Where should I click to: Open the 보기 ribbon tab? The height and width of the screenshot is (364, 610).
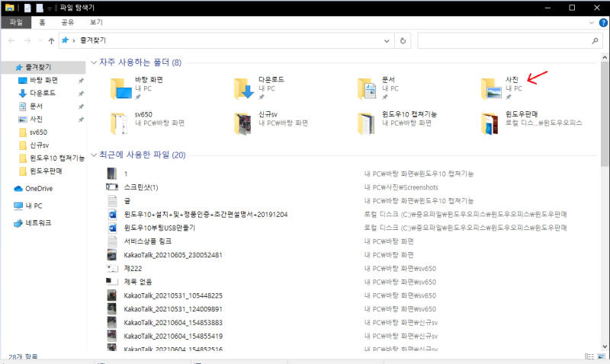(96, 22)
